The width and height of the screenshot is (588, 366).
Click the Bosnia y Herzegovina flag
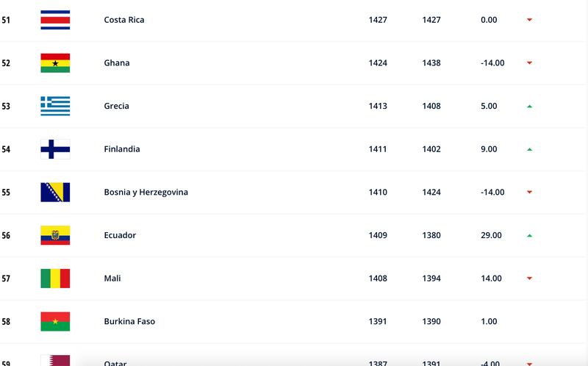[55, 193]
